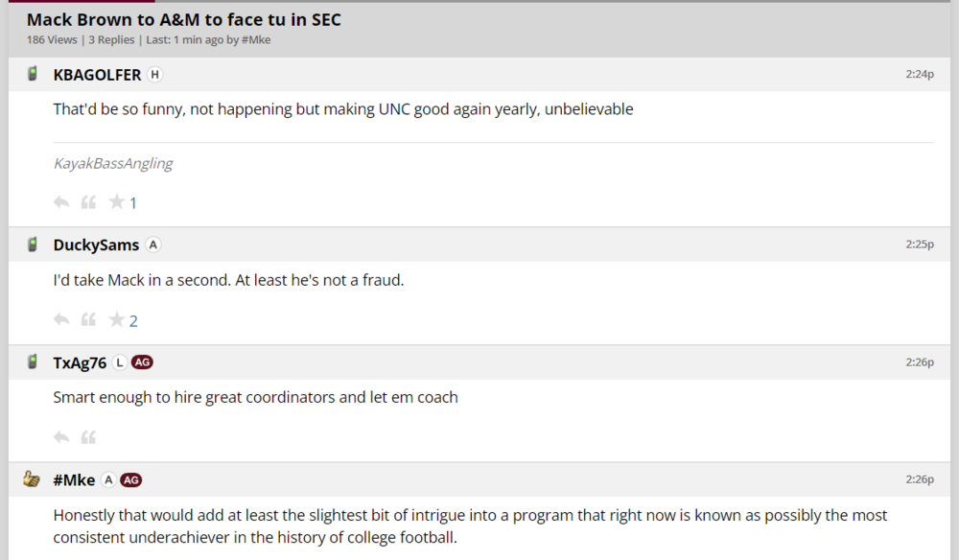This screenshot has width=959, height=560.
Task: Open #Mke's profile from post header
Action: [x=74, y=480]
